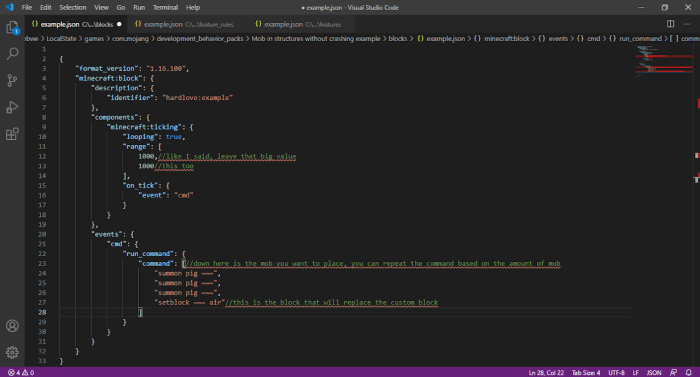Switch to the example.json features tab
Image resolution: width=700 pixels, height=377 pixels.
(x=302, y=24)
